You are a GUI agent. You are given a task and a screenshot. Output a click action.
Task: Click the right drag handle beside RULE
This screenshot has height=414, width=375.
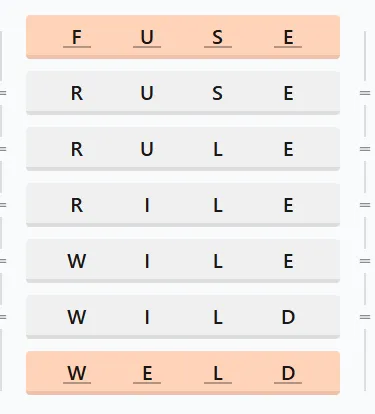365,149
